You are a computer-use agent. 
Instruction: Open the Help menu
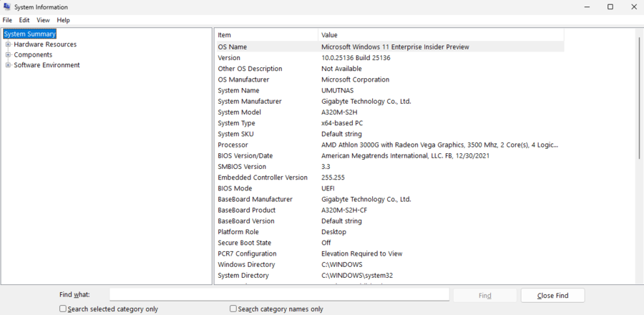coord(63,20)
